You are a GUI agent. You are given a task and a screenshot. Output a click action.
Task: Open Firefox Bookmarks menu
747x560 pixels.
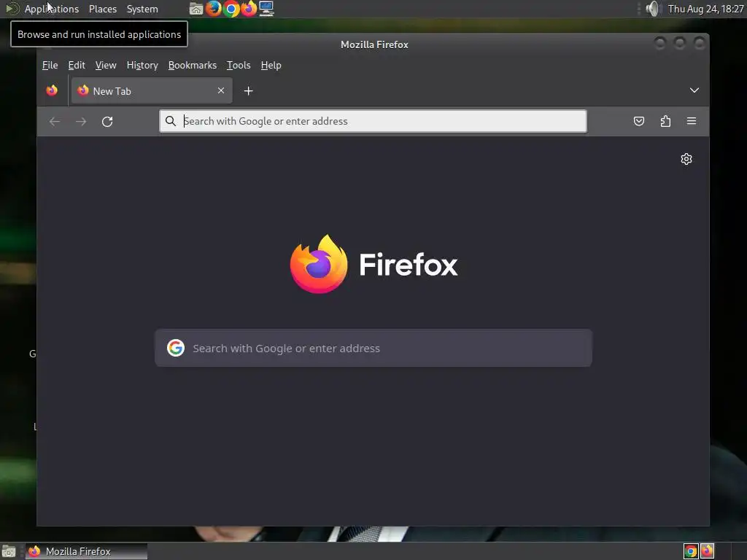pos(193,65)
